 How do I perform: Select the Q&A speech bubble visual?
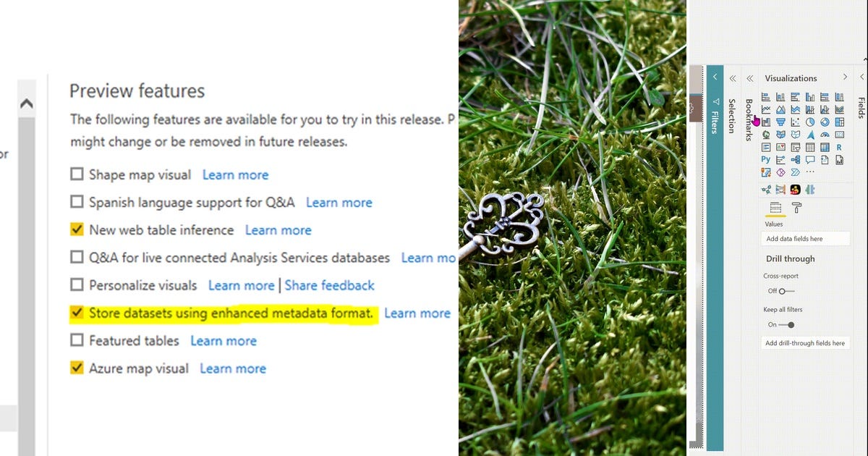click(x=810, y=159)
